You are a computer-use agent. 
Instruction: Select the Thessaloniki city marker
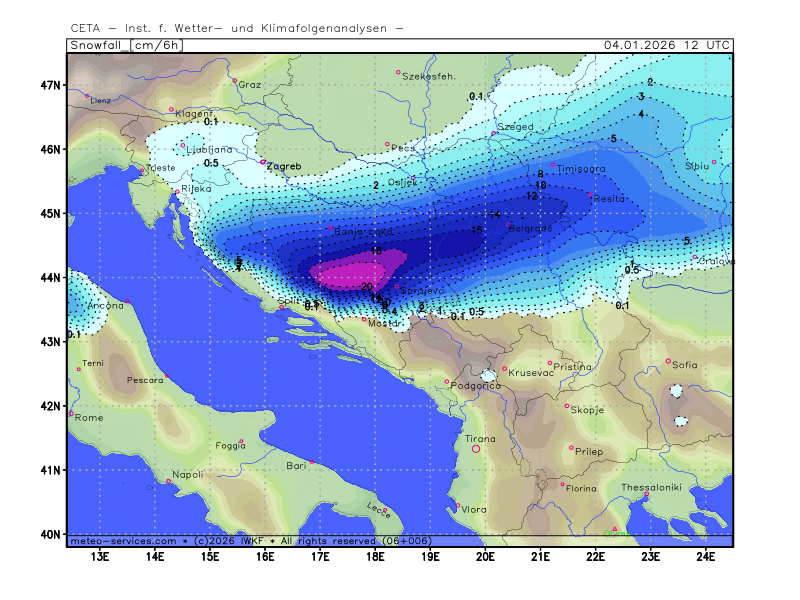click(647, 494)
